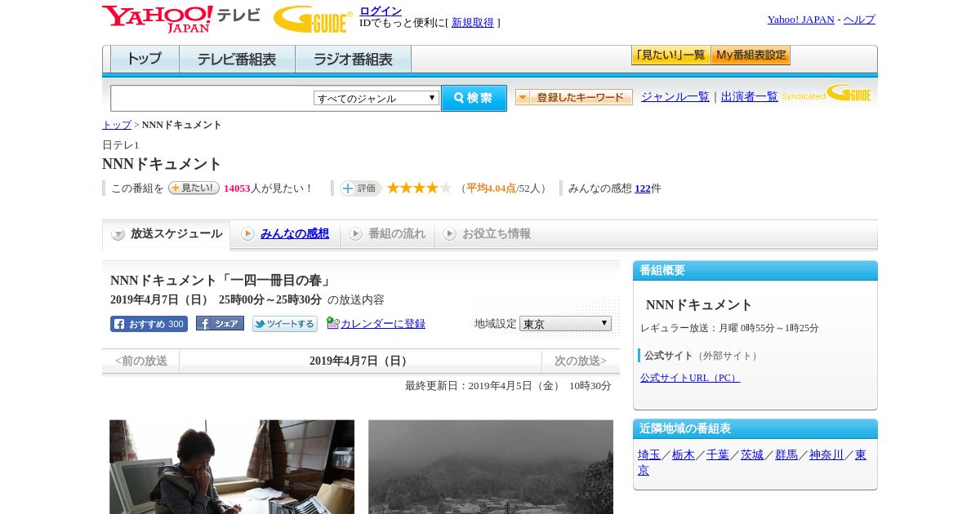Click the 埼玉 region link
This screenshot has height=514, width=980.
tap(649, 455)
